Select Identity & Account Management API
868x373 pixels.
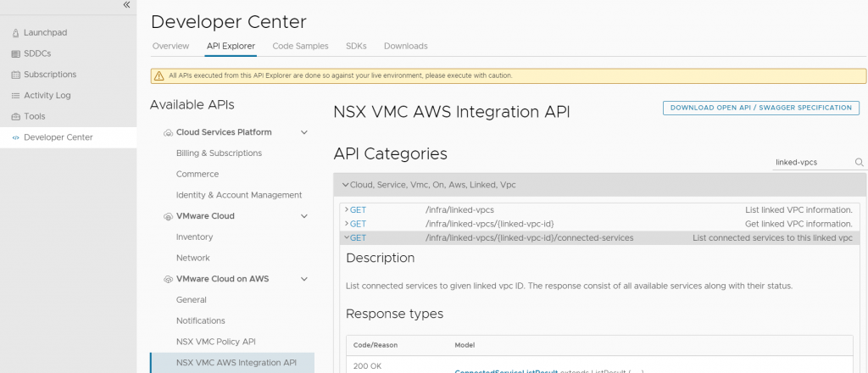pyautogui.click(x=238, y=195)
